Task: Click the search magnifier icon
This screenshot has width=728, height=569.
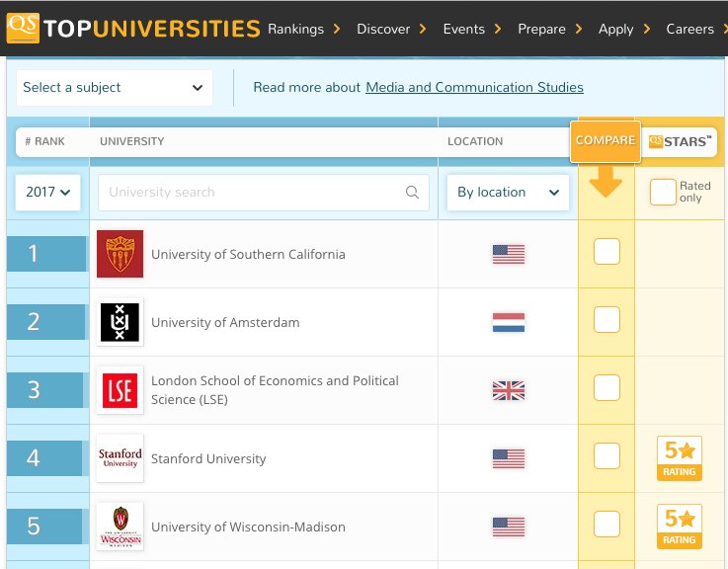Action: (412, 192)
